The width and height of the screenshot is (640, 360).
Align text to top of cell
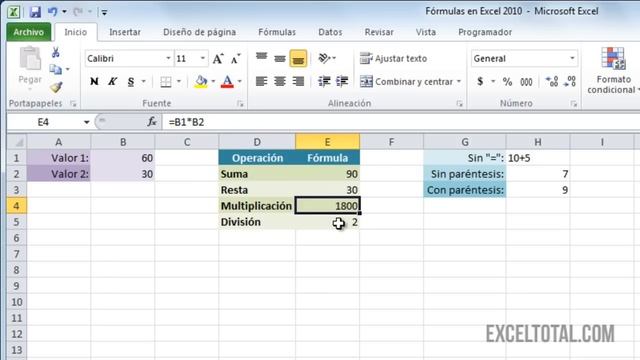[x=261, y=58]
